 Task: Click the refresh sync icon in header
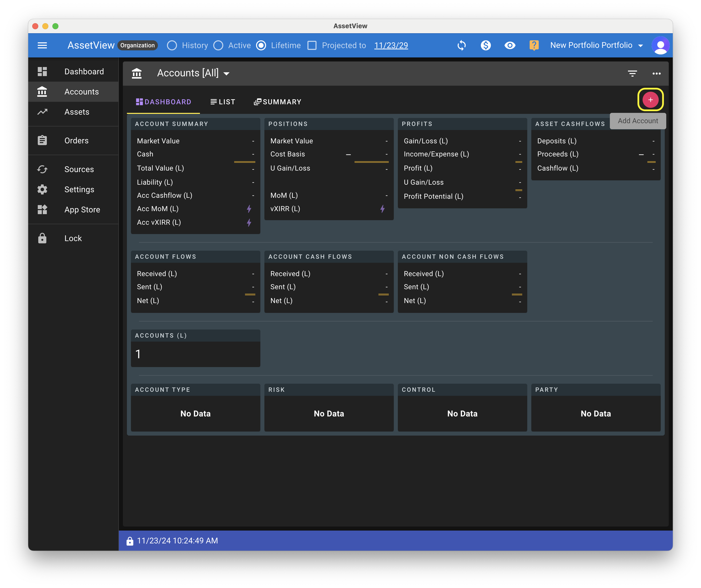click(x=461, y=45)
